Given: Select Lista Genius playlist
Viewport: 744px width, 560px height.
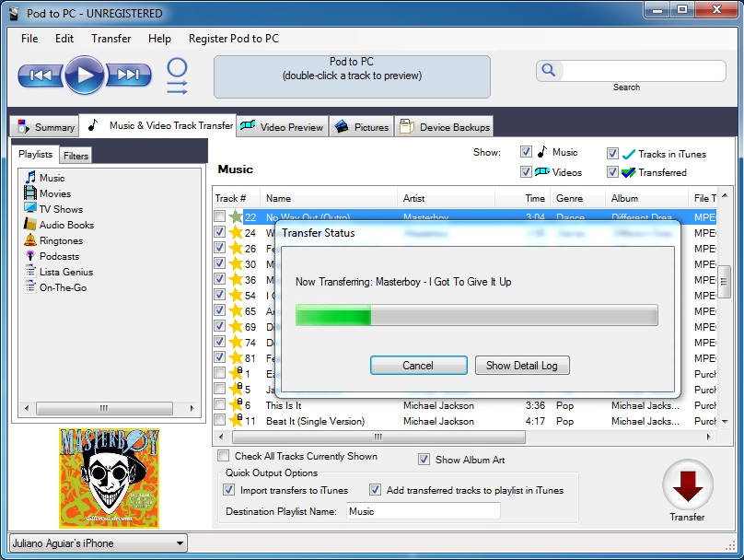Looking at the screenshot, I should pyautogui.click(x=59, y=272).
